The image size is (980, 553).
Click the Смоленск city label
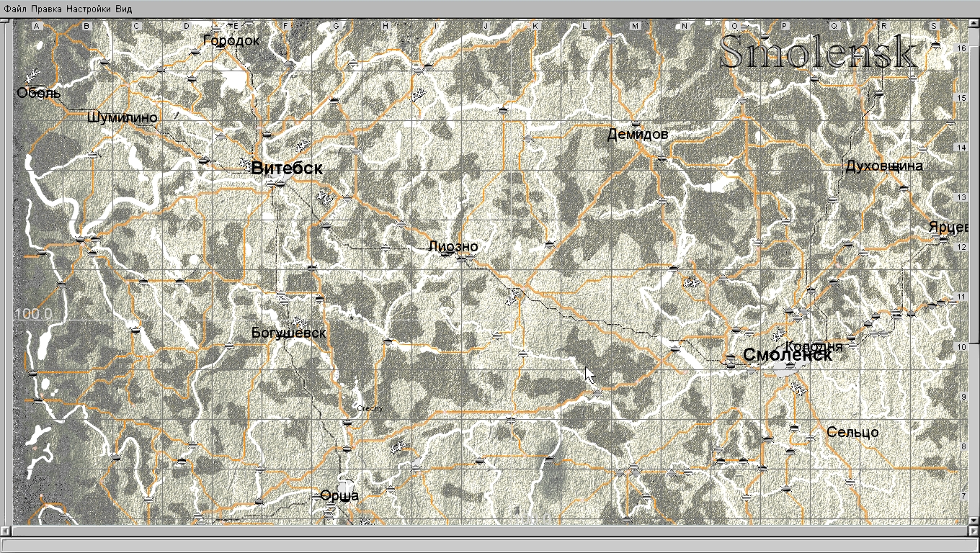[787, 355]
